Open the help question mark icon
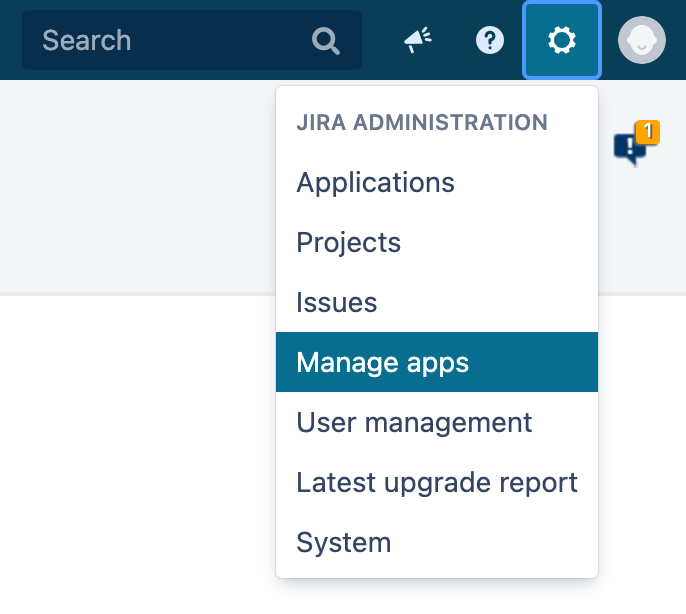The height and width of the screenshot is (614, 686). click(490, 40)
